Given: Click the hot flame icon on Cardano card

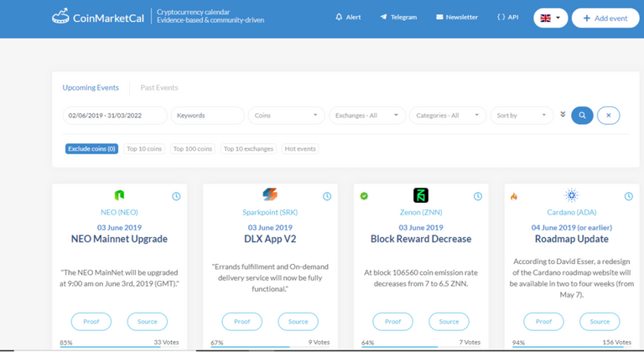Looking at the screenshot, I should click(514, 196).
